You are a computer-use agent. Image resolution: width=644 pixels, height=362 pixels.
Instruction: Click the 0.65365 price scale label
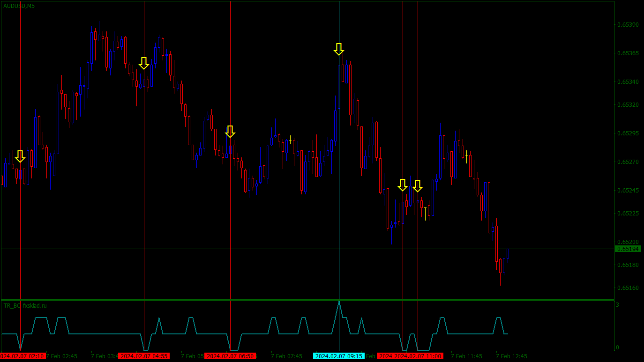tap(628, 53)
